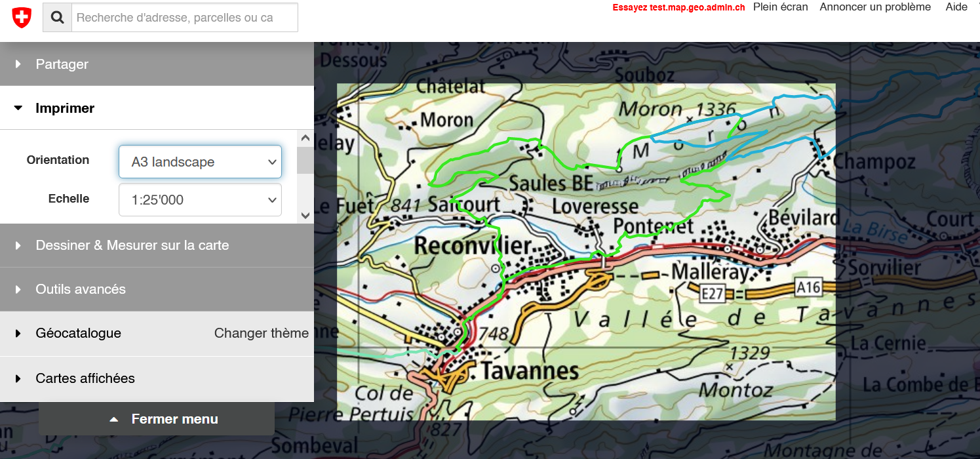Image resolution: width=980 pixels, height=459 pixels.
Task: Open Annoncer un problème link
Action: tap(875, 7)
